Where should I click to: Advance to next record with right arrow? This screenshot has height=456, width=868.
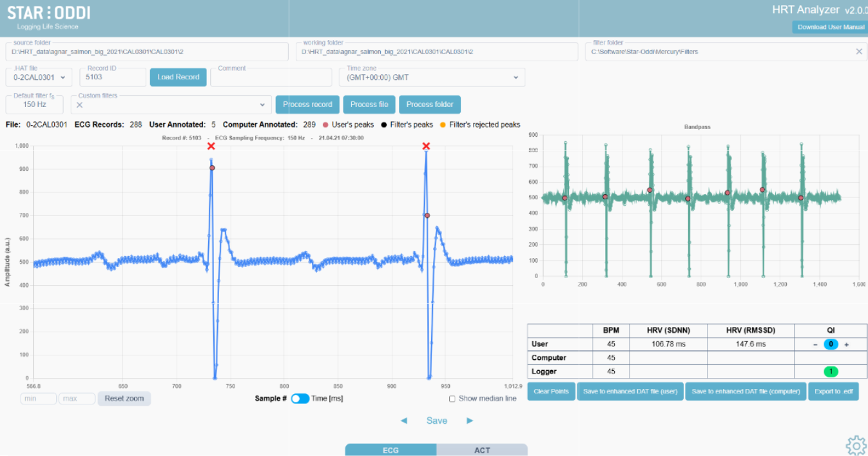470,421
